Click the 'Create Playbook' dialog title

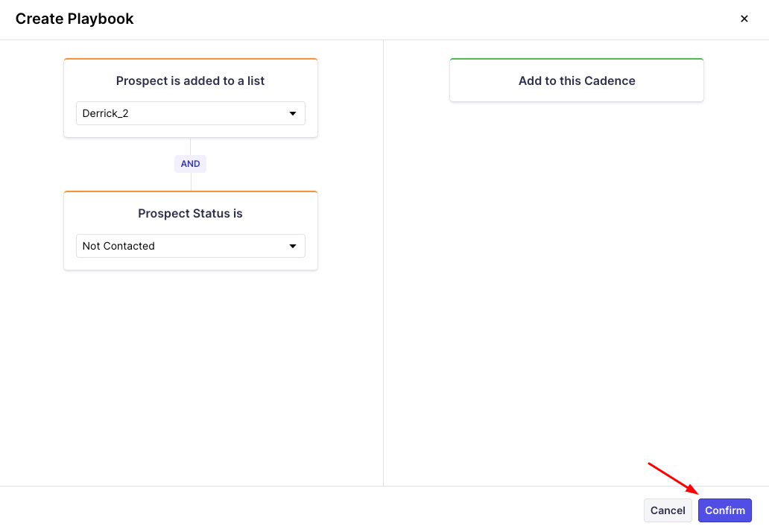click(x=75, y=19)
